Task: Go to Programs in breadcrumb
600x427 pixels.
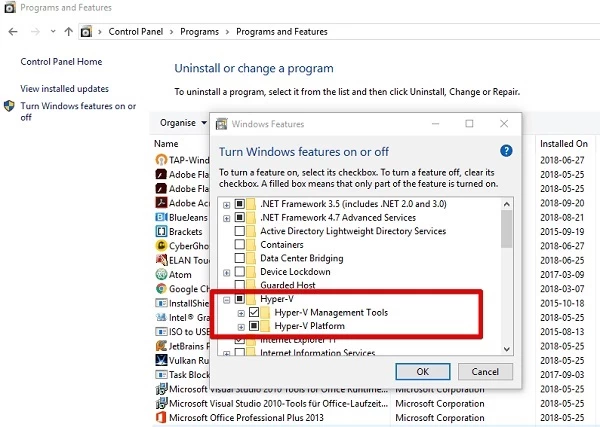Action: 199,31
